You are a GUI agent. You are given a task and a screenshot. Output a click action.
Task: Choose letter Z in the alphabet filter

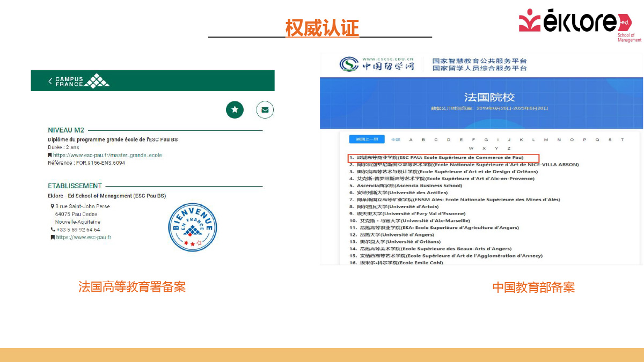point(509,148)
